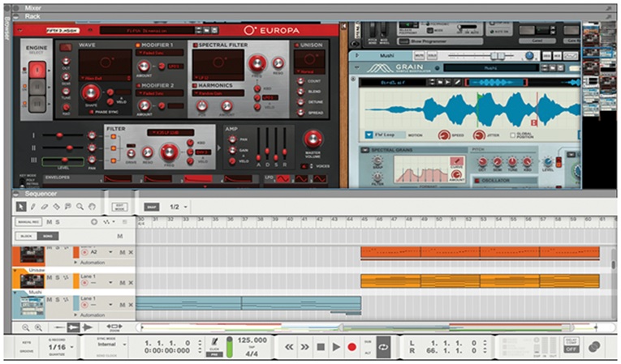Click the Edit Mode button
This screenshot has width=621, height=364.
[x=119, y=207]
